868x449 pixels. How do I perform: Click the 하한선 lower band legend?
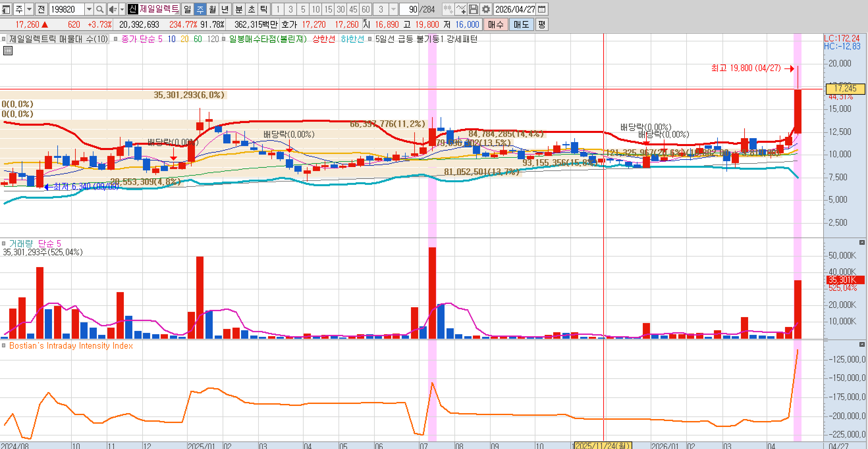(352, 39)
